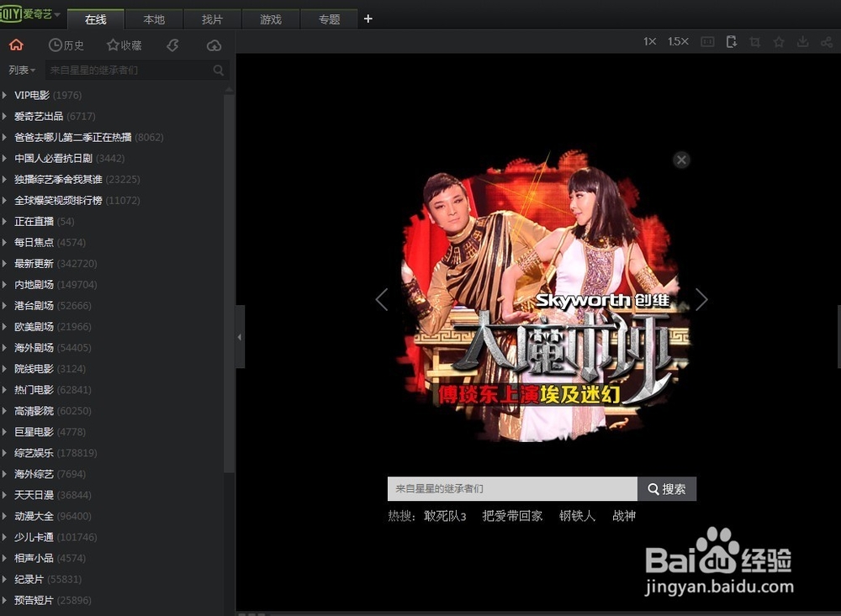Screen dimensions: 841x616
Task: Open the 历史 history panel
Action: coord(66,45)
